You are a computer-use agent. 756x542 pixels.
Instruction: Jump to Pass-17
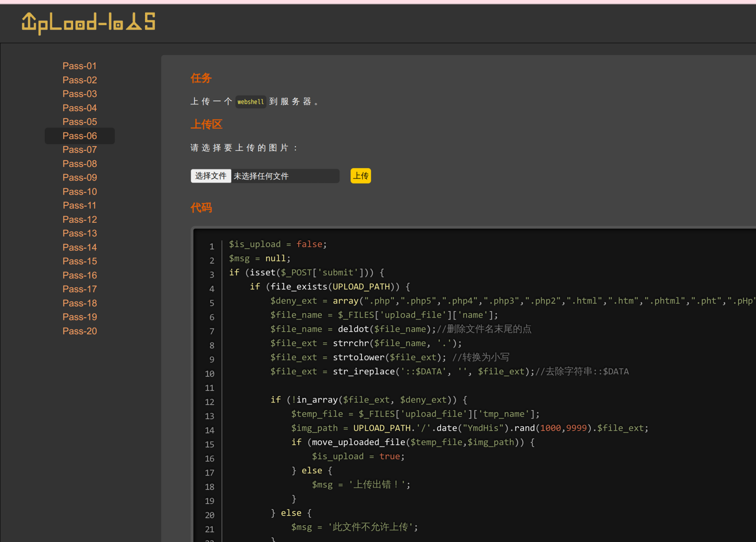tap(79, 289)
